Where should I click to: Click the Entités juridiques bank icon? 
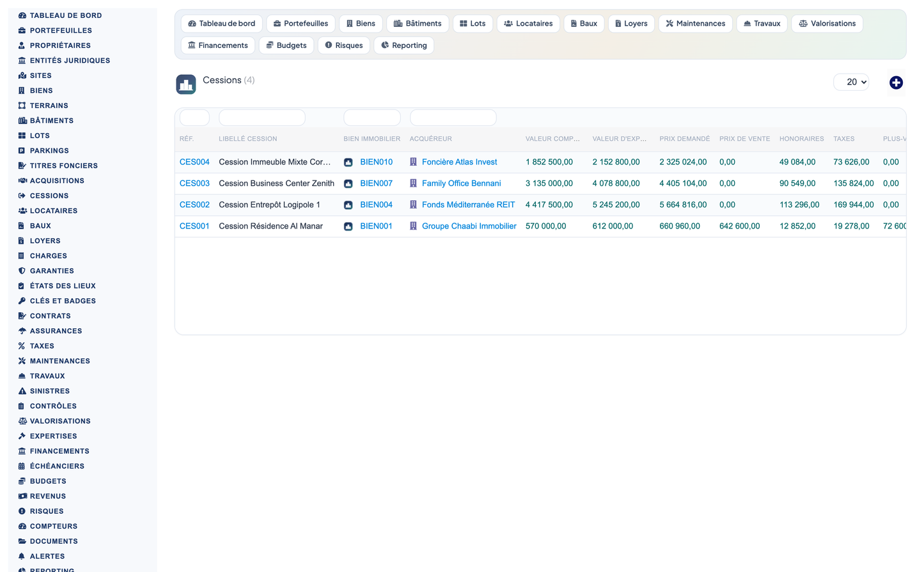[x=22, y=61]
